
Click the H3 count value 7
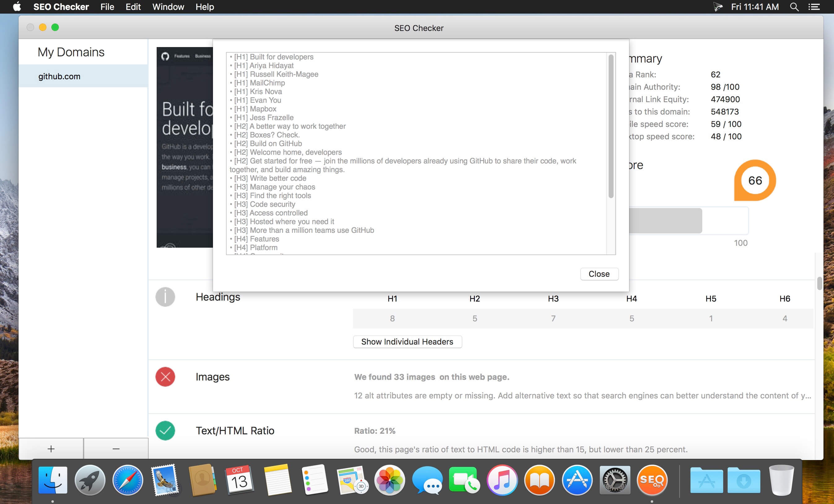click(x=553, y=319)
